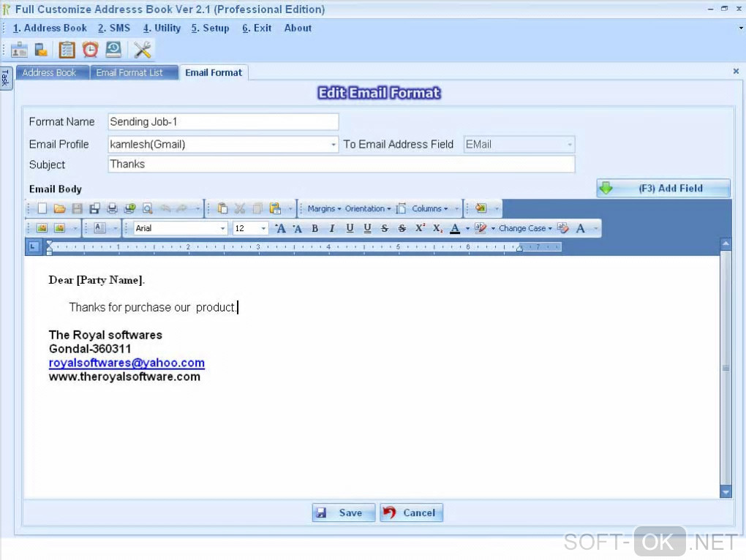The image size is (746, 560).
Task: Toggle Subscript formatting
Action: click(437, 228)
